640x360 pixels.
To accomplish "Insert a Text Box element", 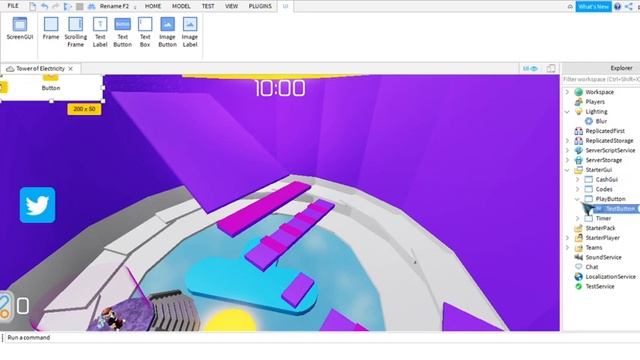I will [x=145, y=32].
